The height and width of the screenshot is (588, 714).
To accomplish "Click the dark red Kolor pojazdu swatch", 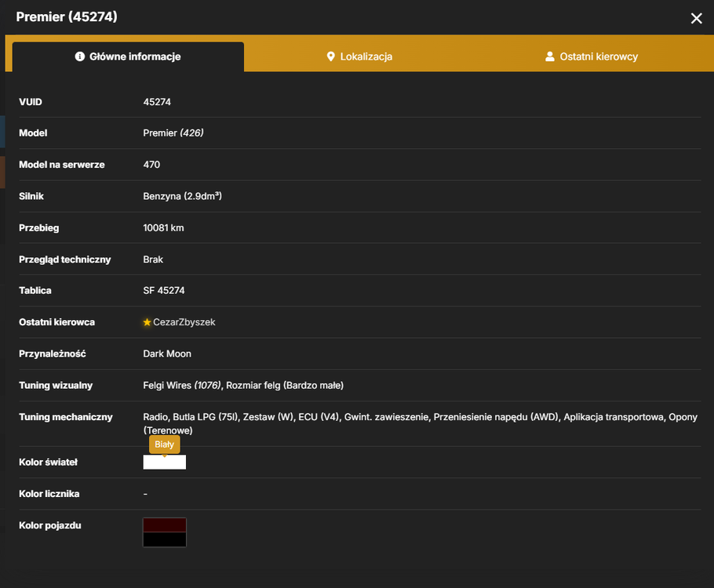I will tap(165, 524).
